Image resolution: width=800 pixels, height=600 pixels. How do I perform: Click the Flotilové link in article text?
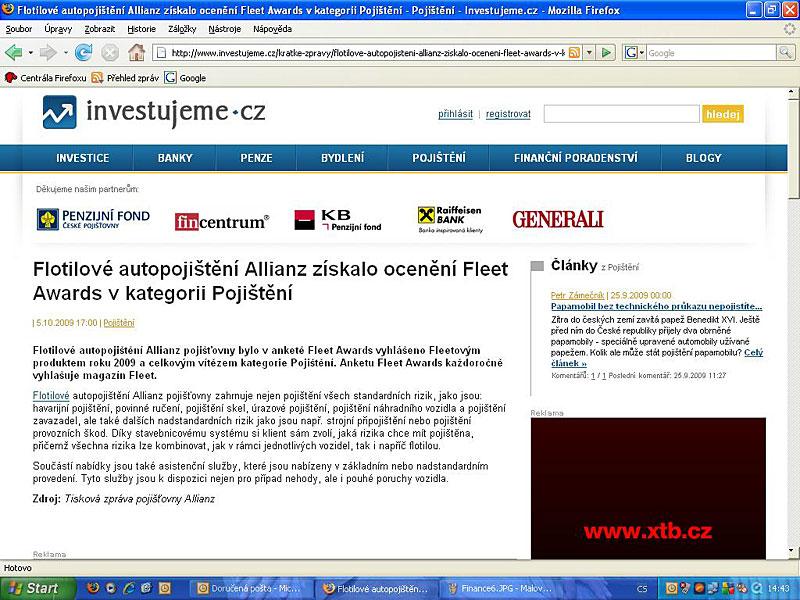click(x=51, y=396)
